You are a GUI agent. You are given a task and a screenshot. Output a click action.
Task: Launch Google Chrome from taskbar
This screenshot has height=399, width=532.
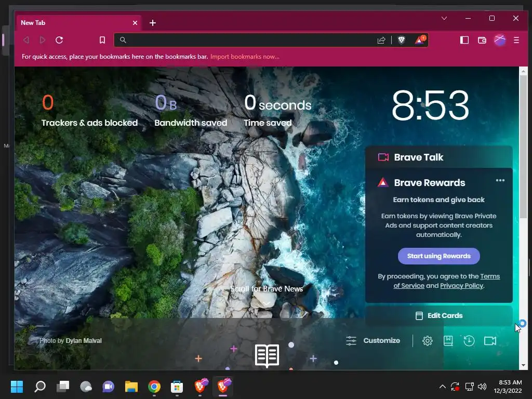[154, 387]
